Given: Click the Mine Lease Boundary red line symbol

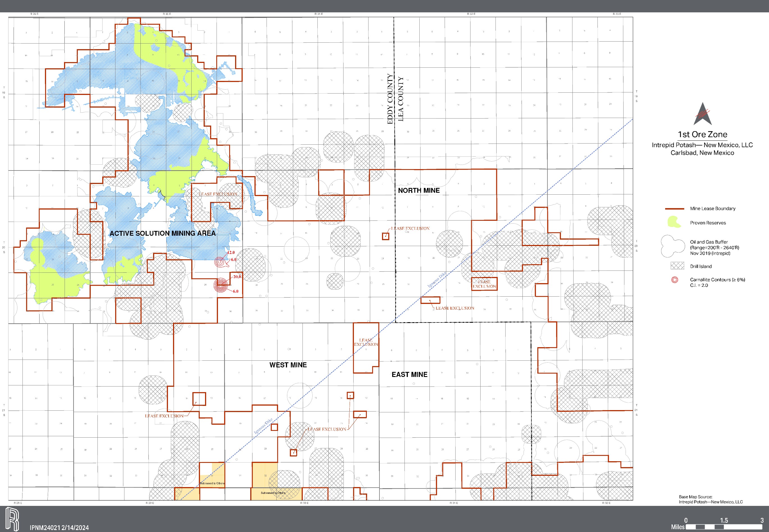Looking at the screenshot, I should coord(675,209).
